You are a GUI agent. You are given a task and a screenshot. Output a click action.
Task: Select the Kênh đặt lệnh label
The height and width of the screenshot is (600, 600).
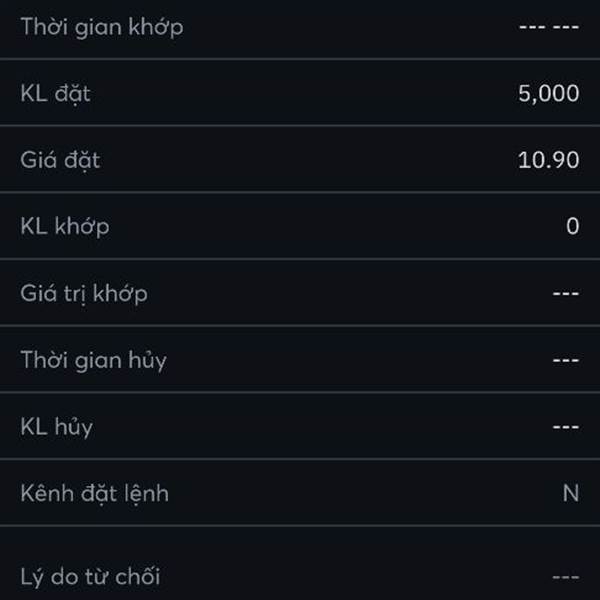pos(95,494)
